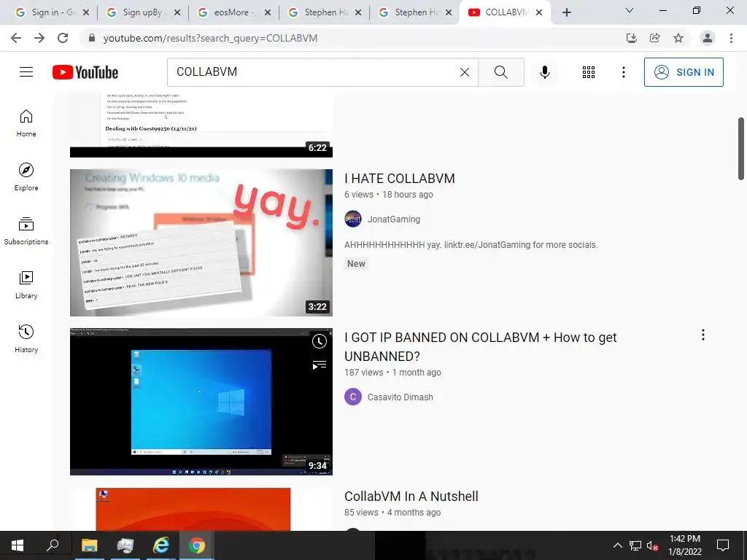Open the network tray icon

tap(635, 545)
